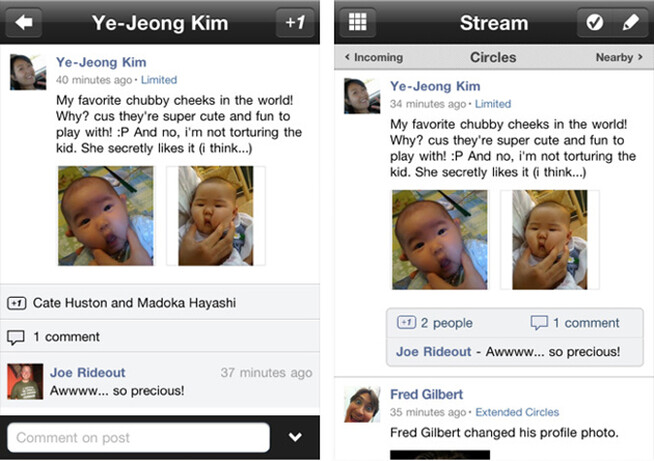654x461 pixels.
Task: Switch to the Nearby stream tab
Action: tap(619, 57)
